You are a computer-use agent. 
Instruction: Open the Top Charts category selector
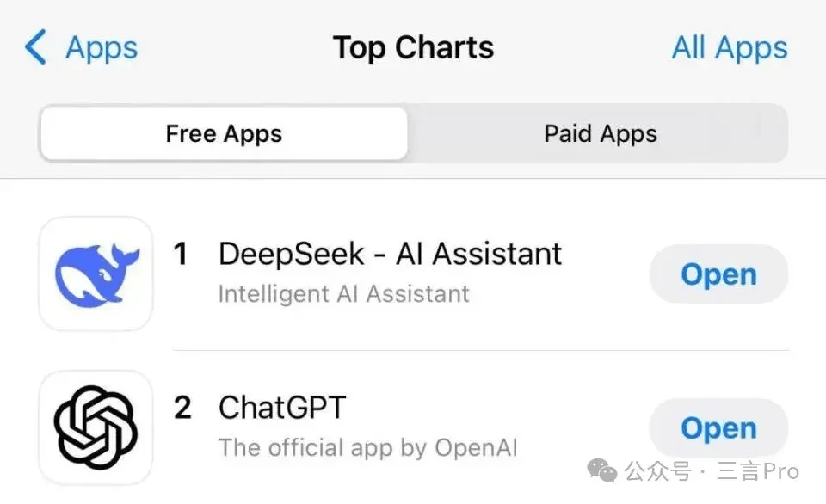pyautogui.click(x=413, y=48)
